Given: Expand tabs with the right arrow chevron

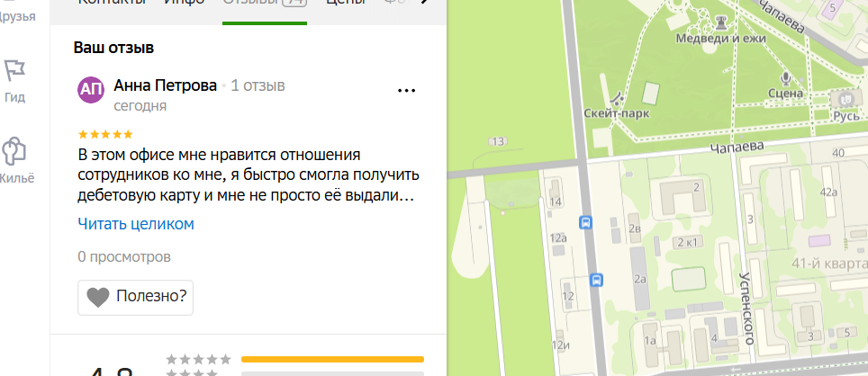Looking at the screenshot, I should 425,4.
